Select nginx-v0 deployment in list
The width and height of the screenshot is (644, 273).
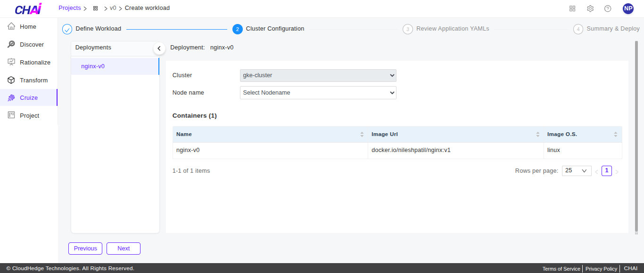coord(93,66)
